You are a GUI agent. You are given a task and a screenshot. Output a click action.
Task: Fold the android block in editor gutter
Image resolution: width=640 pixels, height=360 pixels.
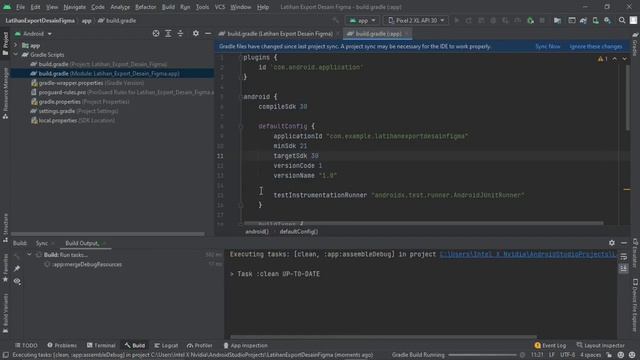240,97
